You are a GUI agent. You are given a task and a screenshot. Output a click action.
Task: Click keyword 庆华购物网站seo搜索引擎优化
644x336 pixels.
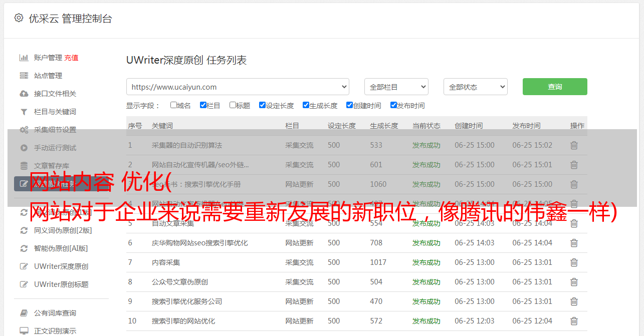[200, 243]
